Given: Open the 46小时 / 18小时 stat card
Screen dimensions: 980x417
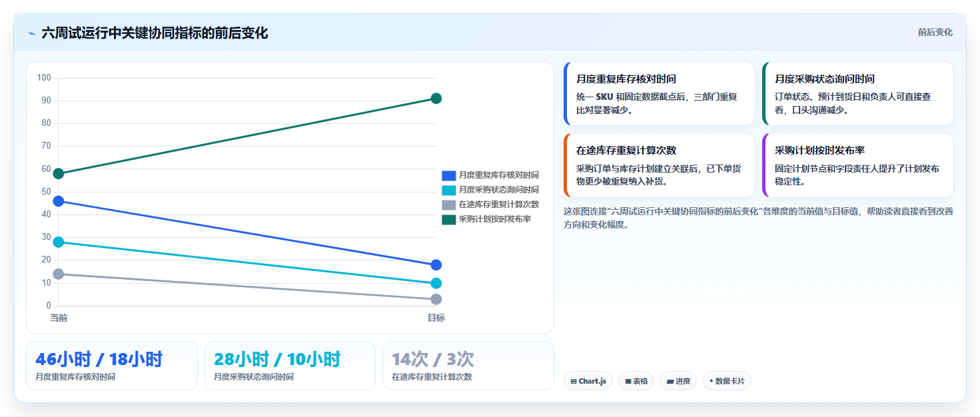Looking at the screenshot, I should (x=112, y=366).
